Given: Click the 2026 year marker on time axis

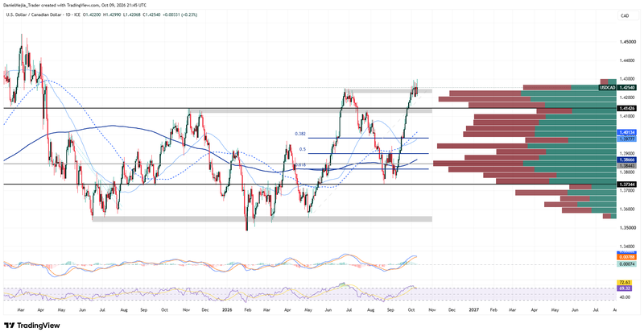Looking at the screenshot, I should pos(225,309).
